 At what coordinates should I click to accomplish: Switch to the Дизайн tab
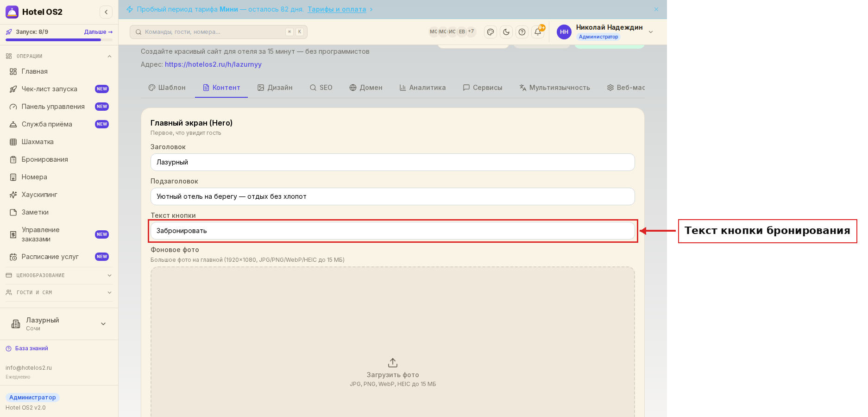point(275,88)
